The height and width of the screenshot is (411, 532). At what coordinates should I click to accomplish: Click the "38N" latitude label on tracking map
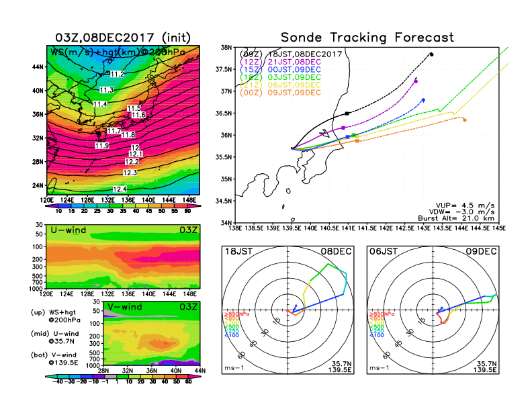click(x=226, y=48)
